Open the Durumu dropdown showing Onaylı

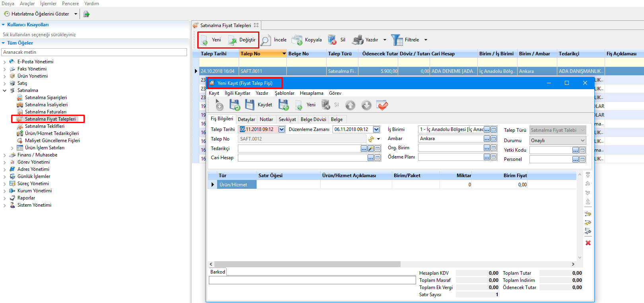(583, 141)
